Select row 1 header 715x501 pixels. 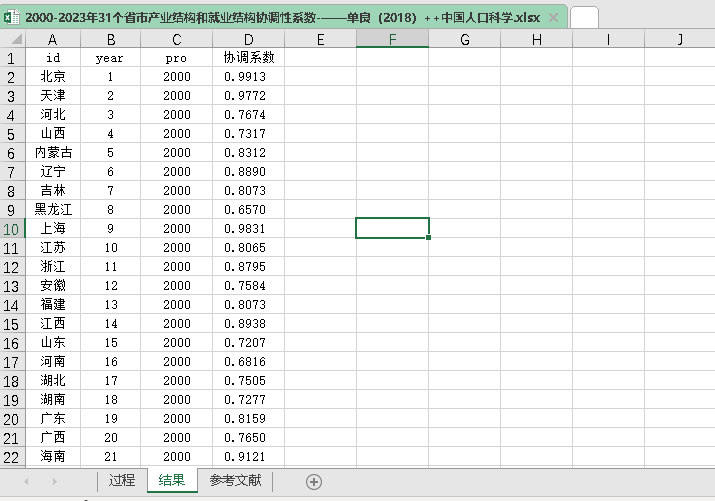click(x=12, y=58)
